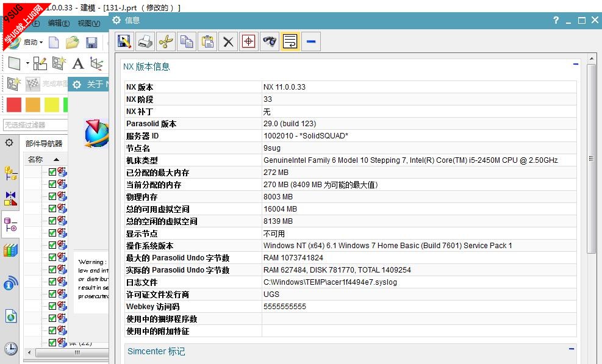Open the Assembly Navigator yellow cubes tab

pos(11,173)
